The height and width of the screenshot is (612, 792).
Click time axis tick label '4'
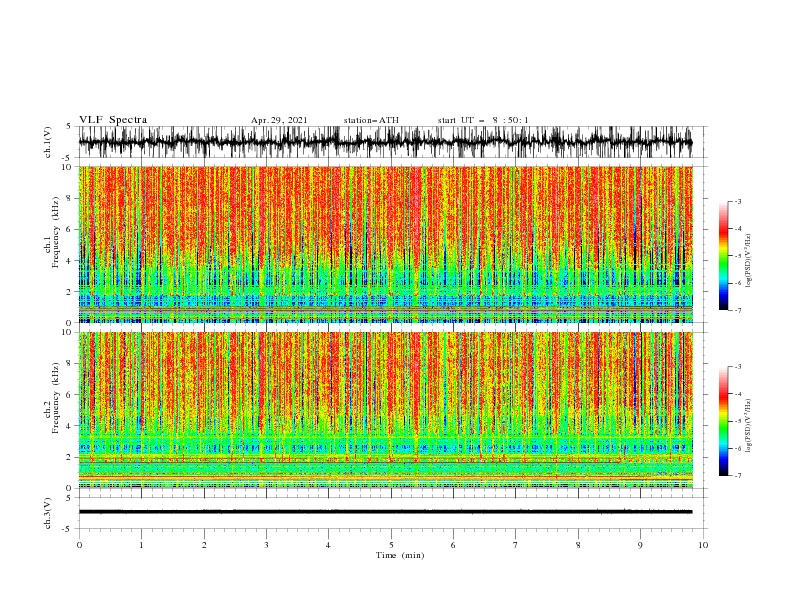pyautogui.click(x=328, y=545)
